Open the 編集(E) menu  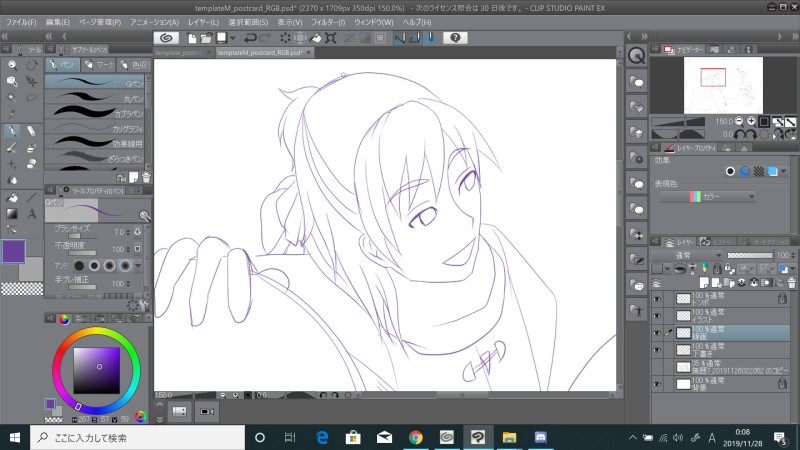57,22
